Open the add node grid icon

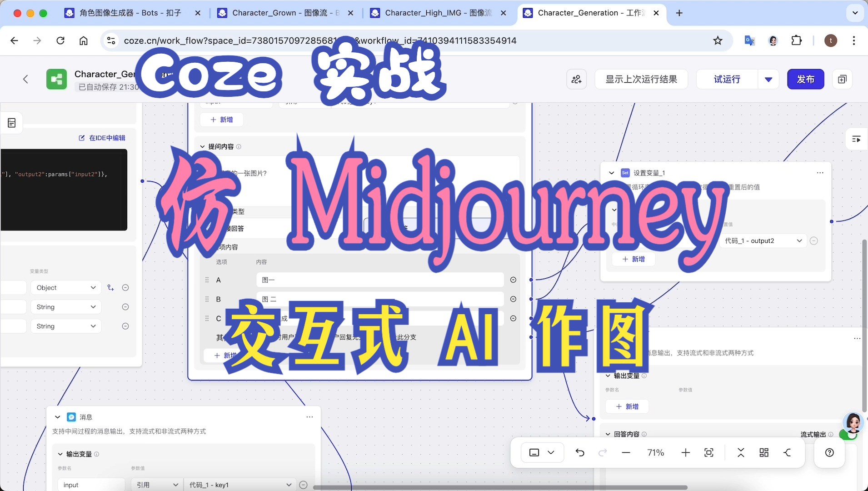point(764,452)
